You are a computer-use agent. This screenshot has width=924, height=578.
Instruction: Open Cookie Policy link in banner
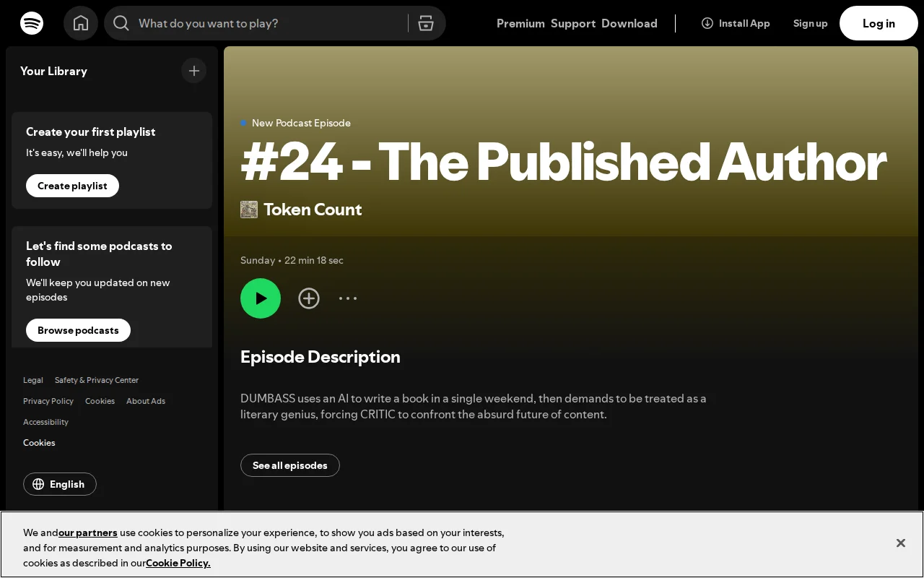click(178, 563)
